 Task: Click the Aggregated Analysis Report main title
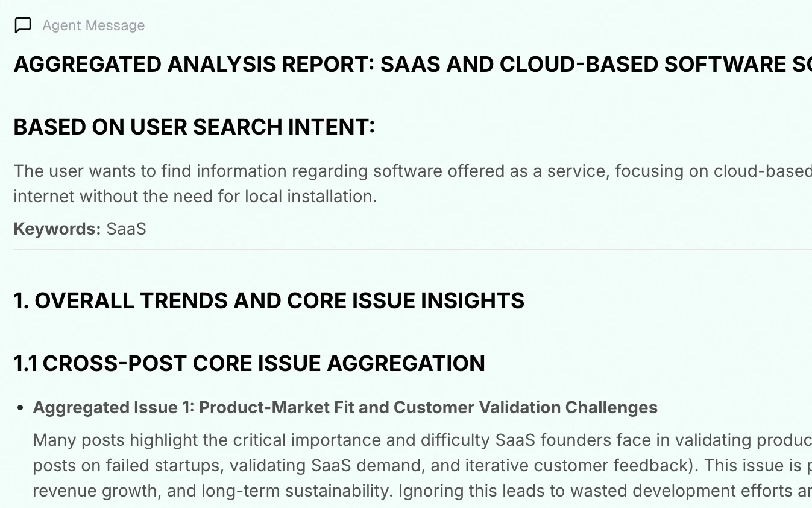pyautogui.click(x=412, y=64)
